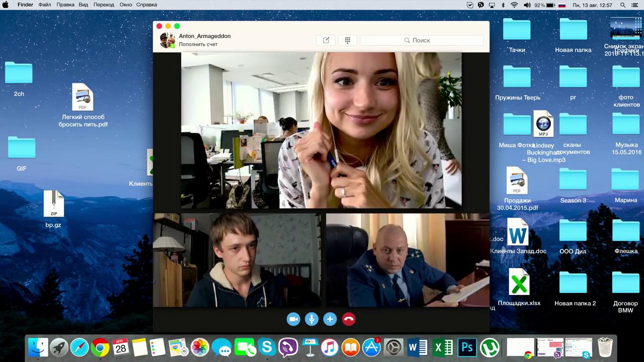Add a participant with the plus button
This screenshot has height=362, width=644.
(x=330, y=319)
